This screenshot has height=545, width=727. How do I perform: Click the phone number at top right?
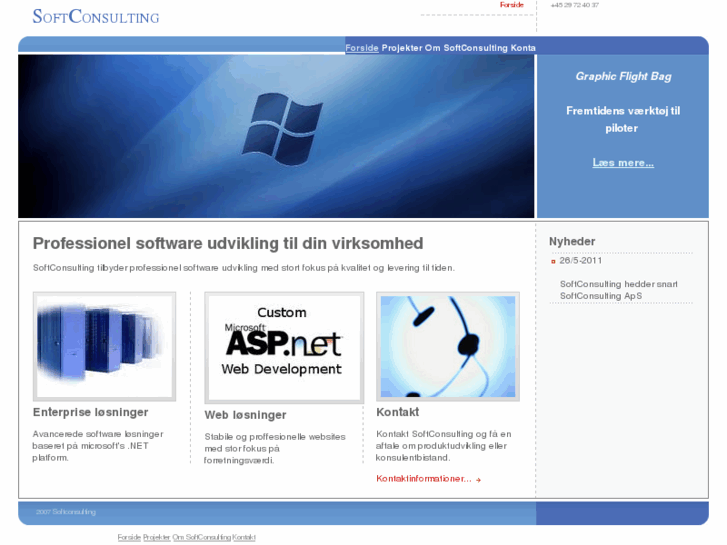tap(574, 5)
